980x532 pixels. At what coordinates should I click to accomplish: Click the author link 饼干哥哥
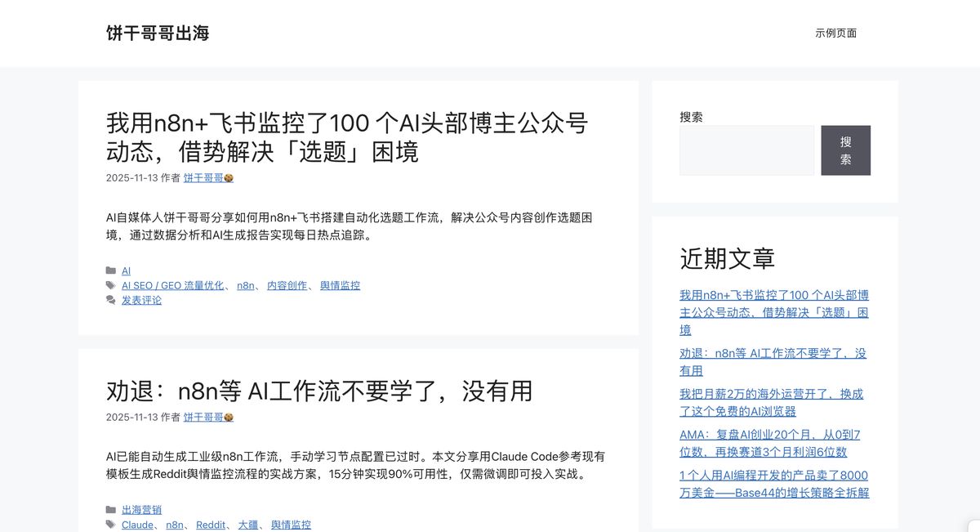(204, 177)
